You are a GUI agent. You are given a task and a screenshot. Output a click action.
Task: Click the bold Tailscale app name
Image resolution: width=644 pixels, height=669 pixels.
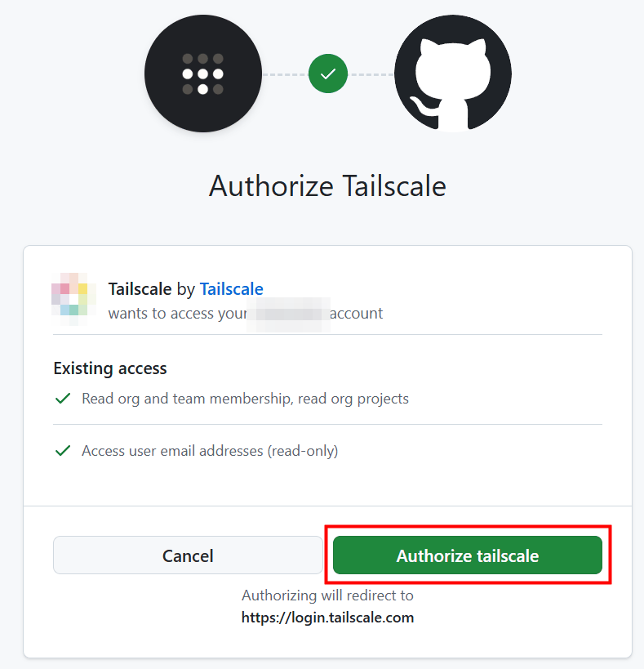click(140, 289)
